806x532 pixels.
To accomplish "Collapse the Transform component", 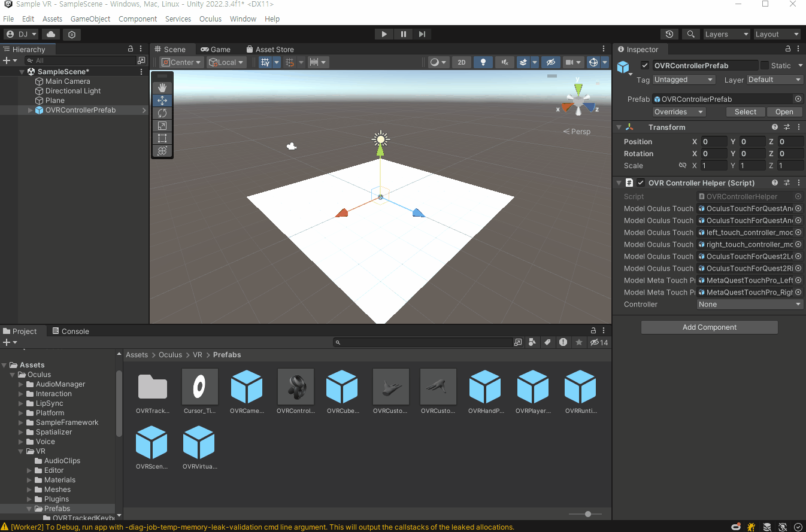I will 619,127.
